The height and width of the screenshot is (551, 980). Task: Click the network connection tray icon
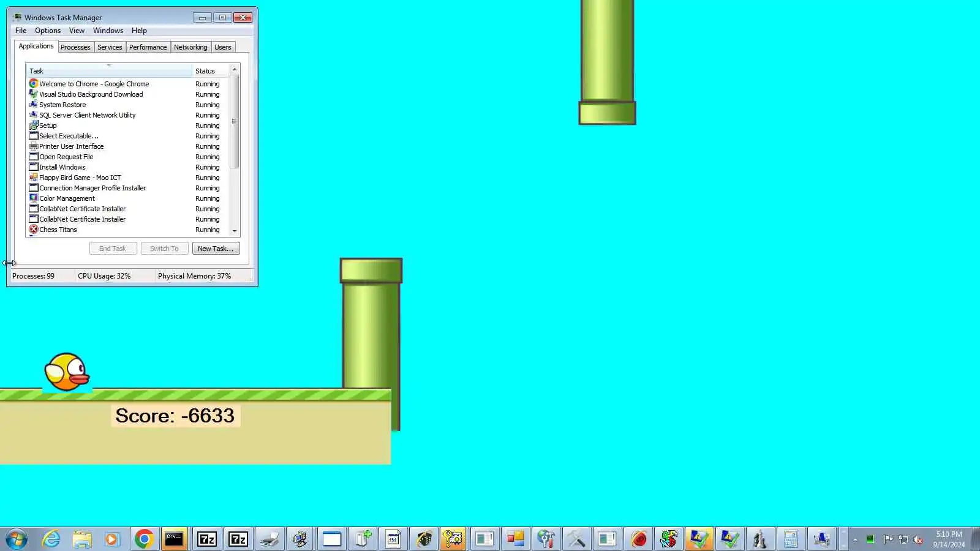pyautogui.click(x=903, y=539)
